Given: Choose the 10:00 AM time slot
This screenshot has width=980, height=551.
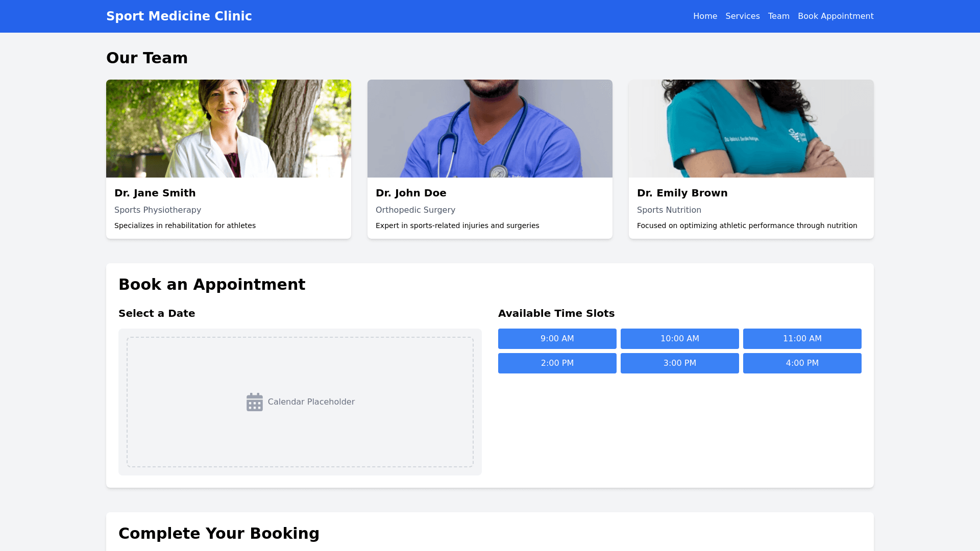Looking at the screenshot, I should tap(679, 339).
